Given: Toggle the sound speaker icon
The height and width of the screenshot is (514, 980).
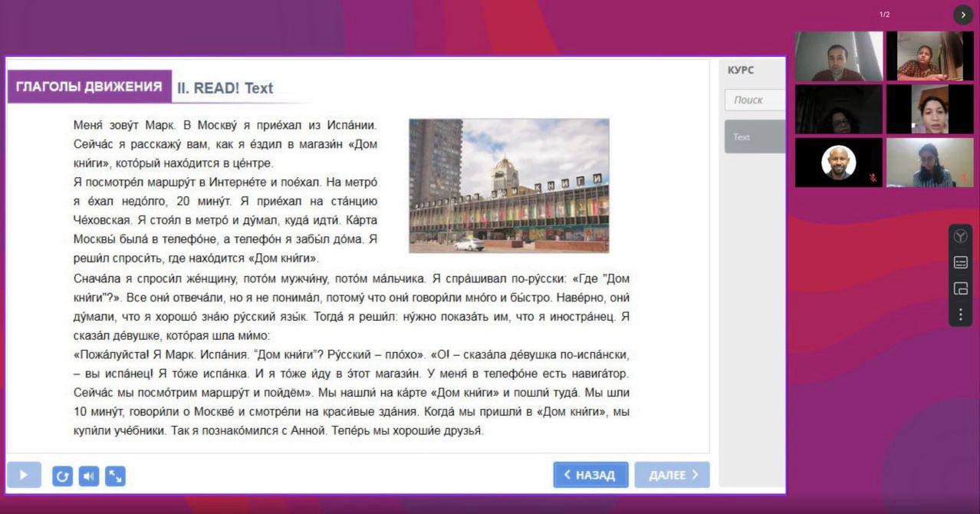Looking at the screenshot, I should pyautogui.click(x=89, y=476).
